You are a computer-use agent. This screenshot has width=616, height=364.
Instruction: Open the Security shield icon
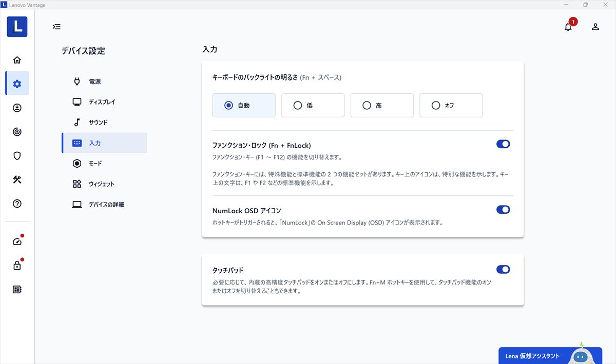coord(17,156)
